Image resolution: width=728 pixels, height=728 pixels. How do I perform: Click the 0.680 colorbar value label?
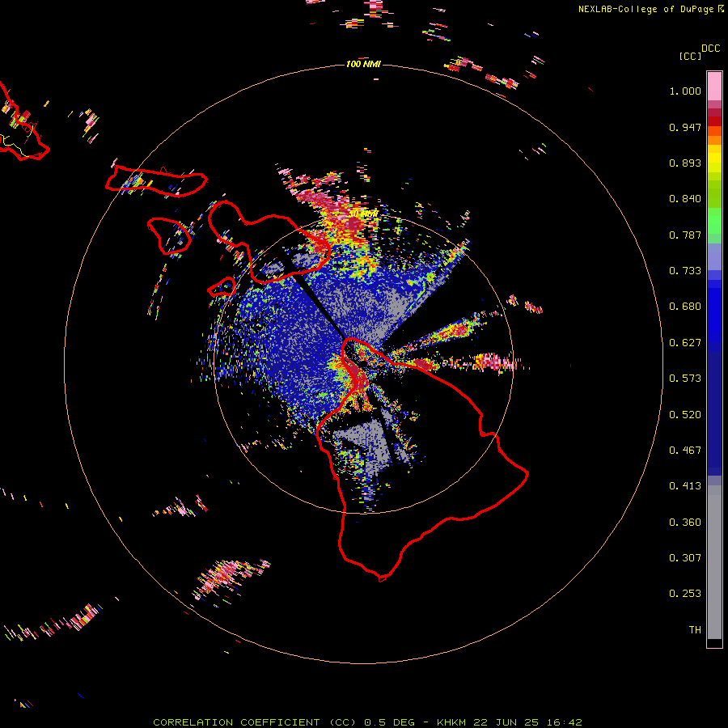(685, 307)
